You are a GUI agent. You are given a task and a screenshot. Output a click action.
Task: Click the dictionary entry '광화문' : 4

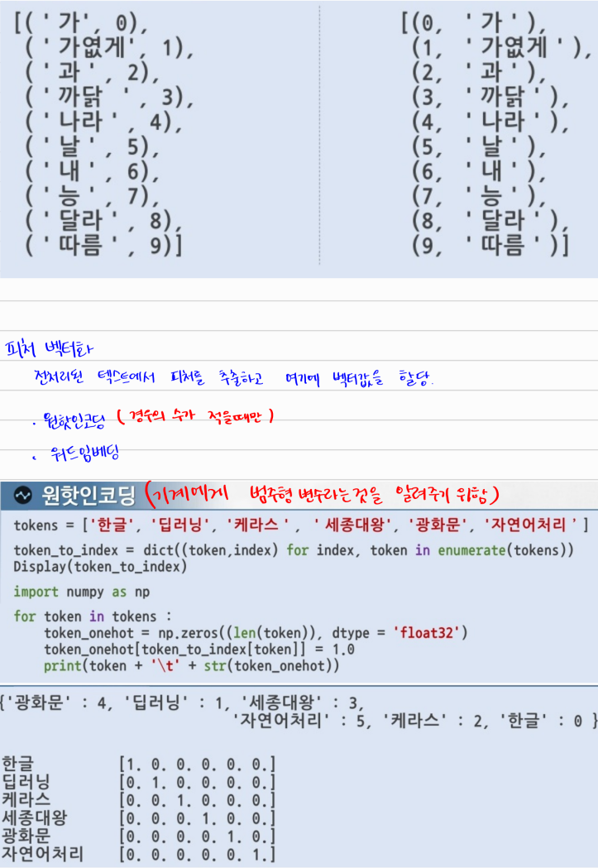pyautogui.click(x=56, y=703)
